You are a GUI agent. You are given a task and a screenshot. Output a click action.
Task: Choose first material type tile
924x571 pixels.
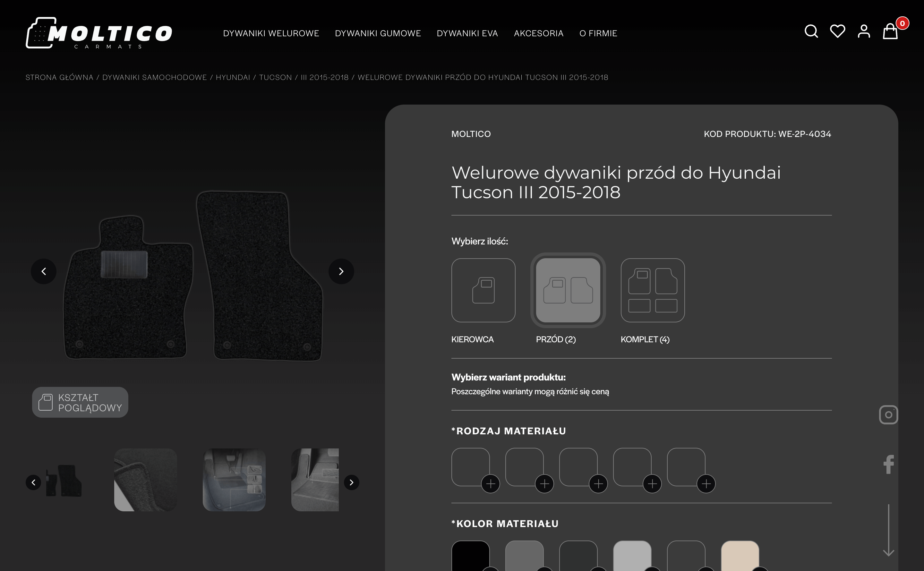click(470, 467)
